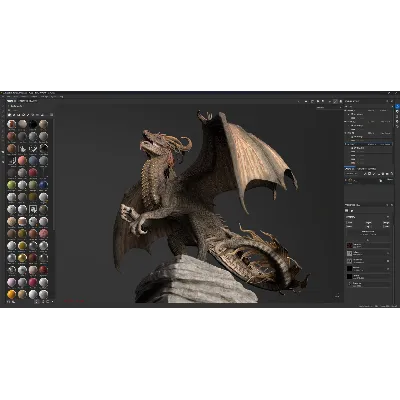
Task: Switch to the first tab of the lower right panel
Action: [349, 169]
